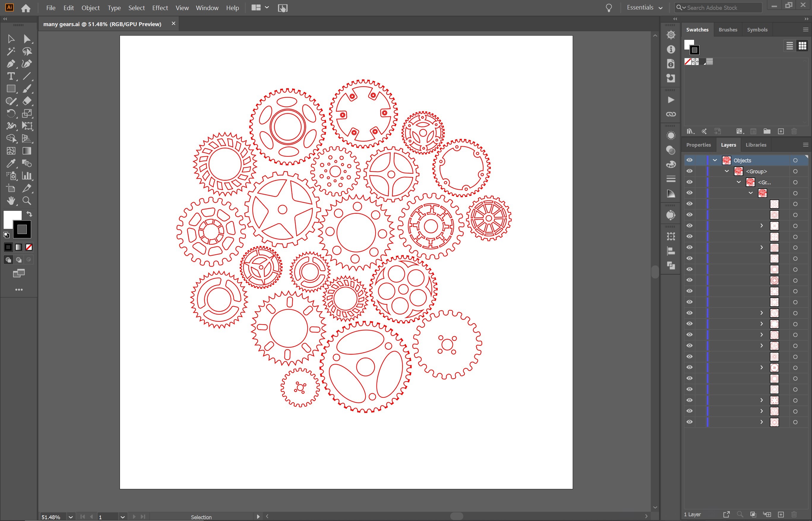Open the Effect menu
Viewport: 812px width, 521px height.
coord(160,8)
